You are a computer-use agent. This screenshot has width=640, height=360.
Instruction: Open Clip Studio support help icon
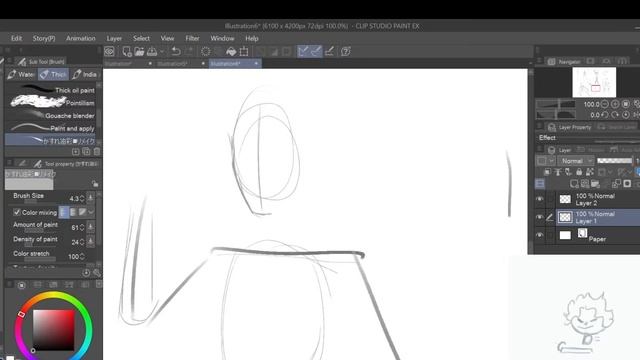coord(346,51)
